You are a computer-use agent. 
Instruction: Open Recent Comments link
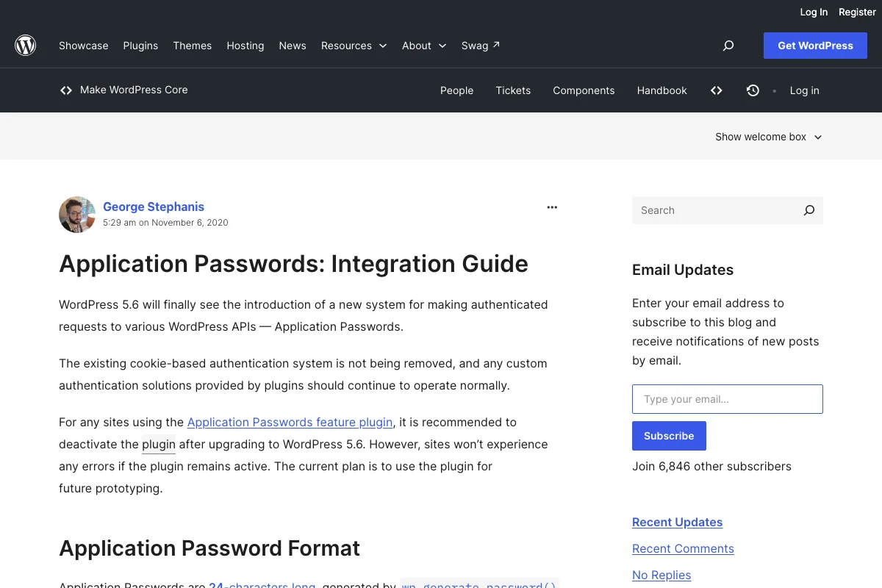coord(683,548)
